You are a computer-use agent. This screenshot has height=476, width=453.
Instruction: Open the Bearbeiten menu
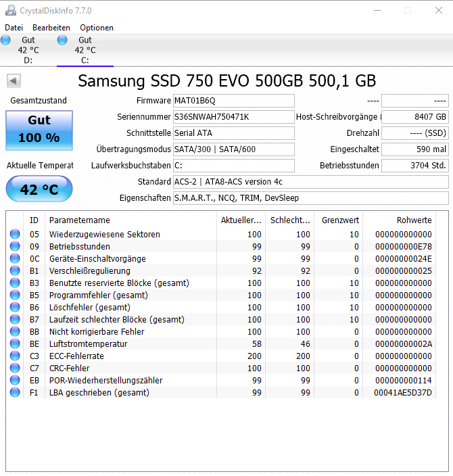pos(51,28)
